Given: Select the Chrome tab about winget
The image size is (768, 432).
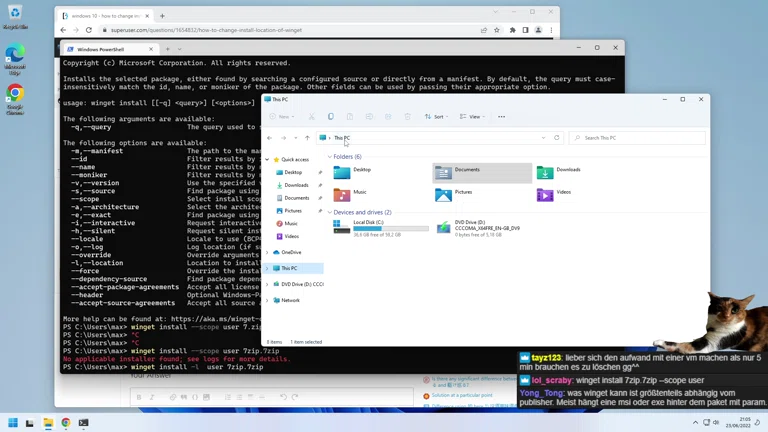Looking at the screenshot, I should coord(106,16).
